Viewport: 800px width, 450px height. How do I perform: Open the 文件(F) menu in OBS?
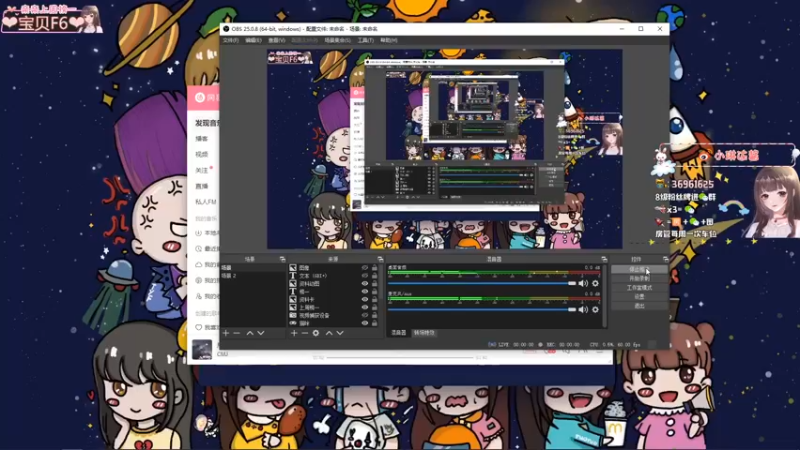[231, 40]
